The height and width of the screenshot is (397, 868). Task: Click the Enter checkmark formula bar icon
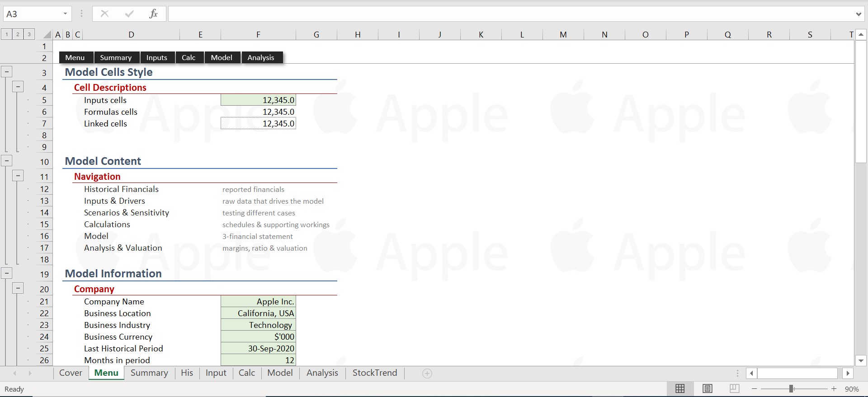point(129,14)
